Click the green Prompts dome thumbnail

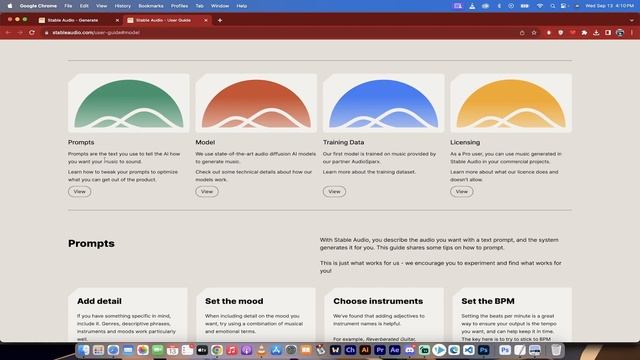pos(129,103)
